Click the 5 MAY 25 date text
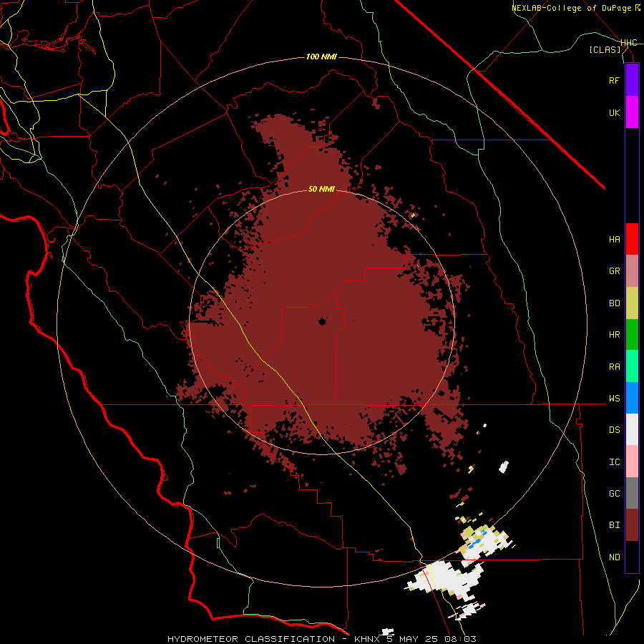 412,639
